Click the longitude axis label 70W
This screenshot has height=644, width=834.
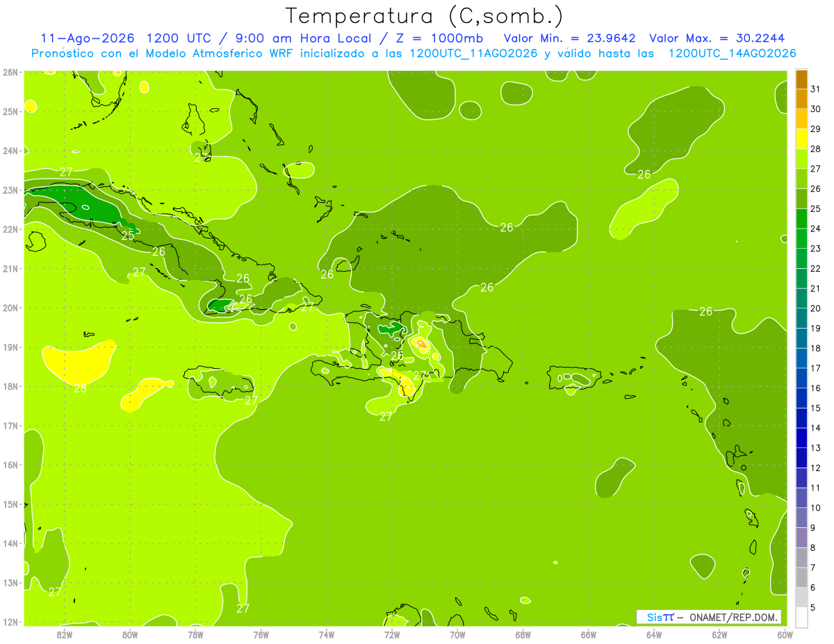click(x=457, y=634)
